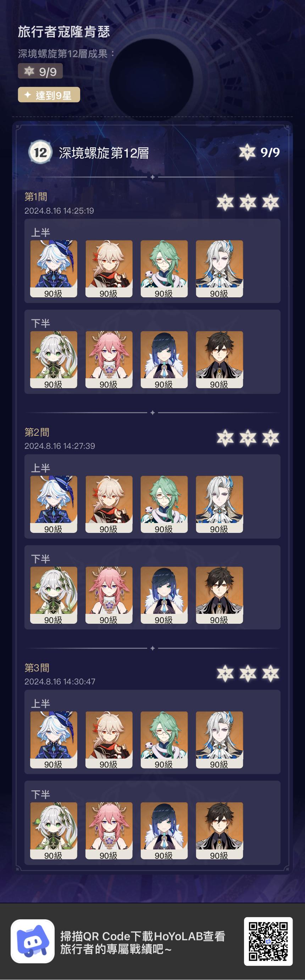Click the QR code at the bottom
The image size is (305, 980).
[268, 941]
